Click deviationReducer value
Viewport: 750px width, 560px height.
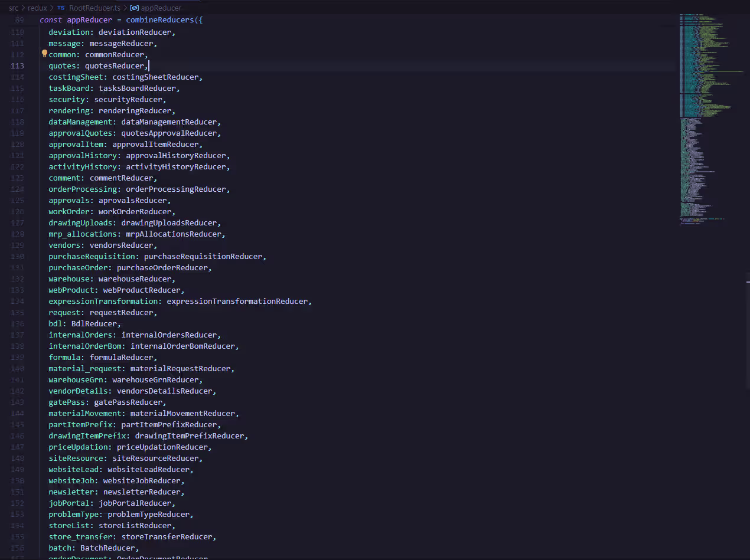click(135, 32)
